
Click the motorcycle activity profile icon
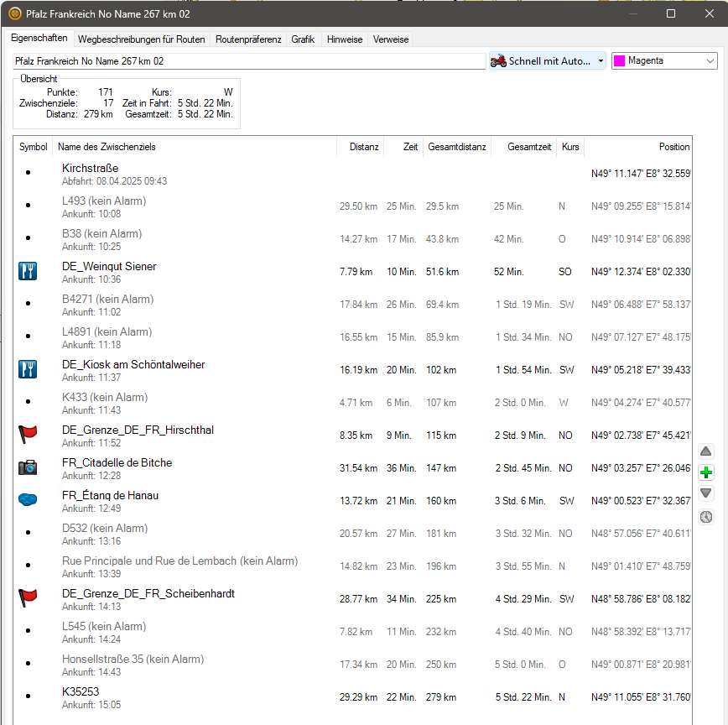pyautogui.click(x=498, y=61)
